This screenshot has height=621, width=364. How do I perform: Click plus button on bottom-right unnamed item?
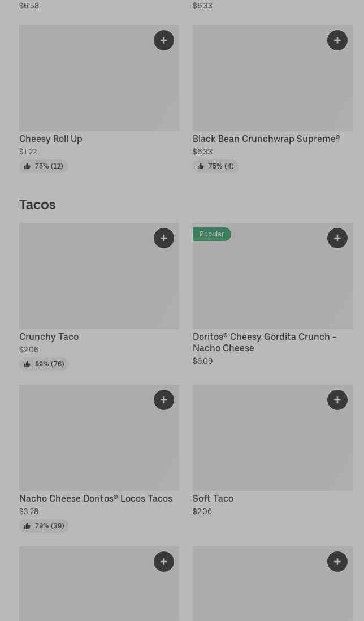(337, 562)
